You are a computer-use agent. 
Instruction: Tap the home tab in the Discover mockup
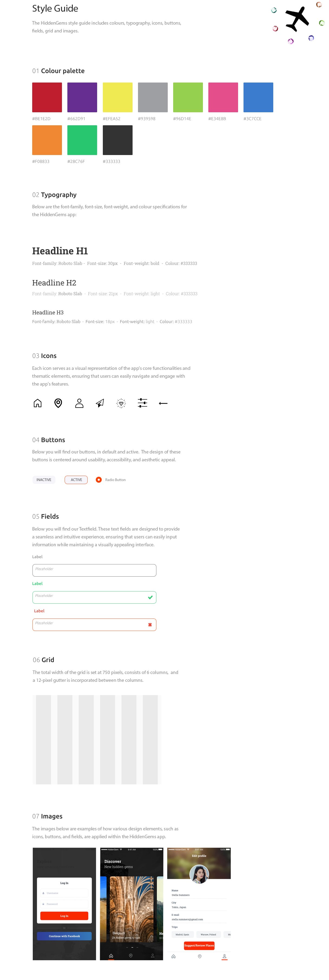[111, 956]
